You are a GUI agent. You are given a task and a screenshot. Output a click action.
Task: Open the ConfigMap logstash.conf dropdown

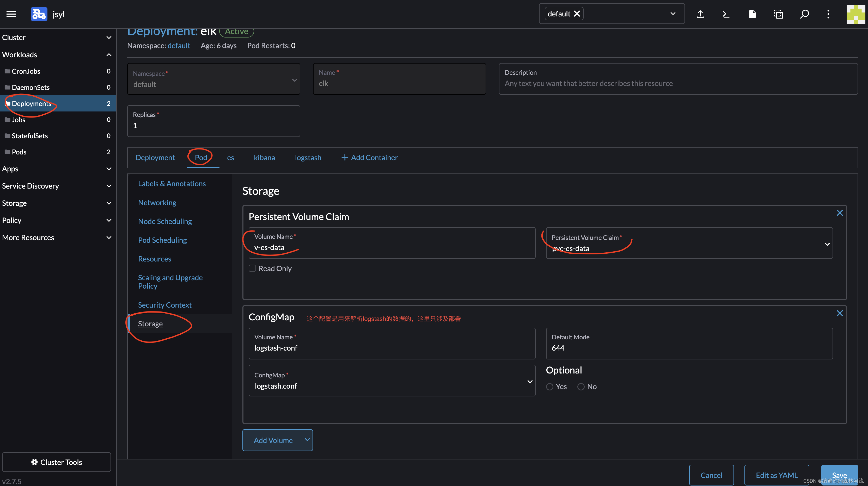(392, 381)
